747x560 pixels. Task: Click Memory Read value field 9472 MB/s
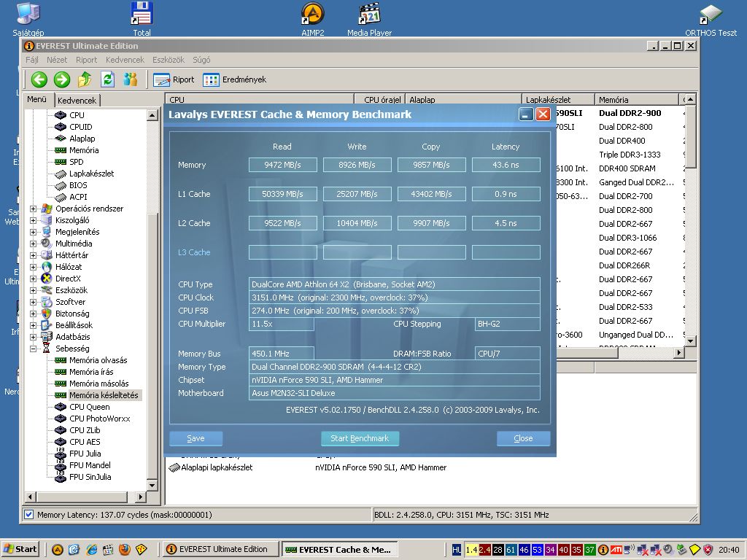tap(282, 165)
